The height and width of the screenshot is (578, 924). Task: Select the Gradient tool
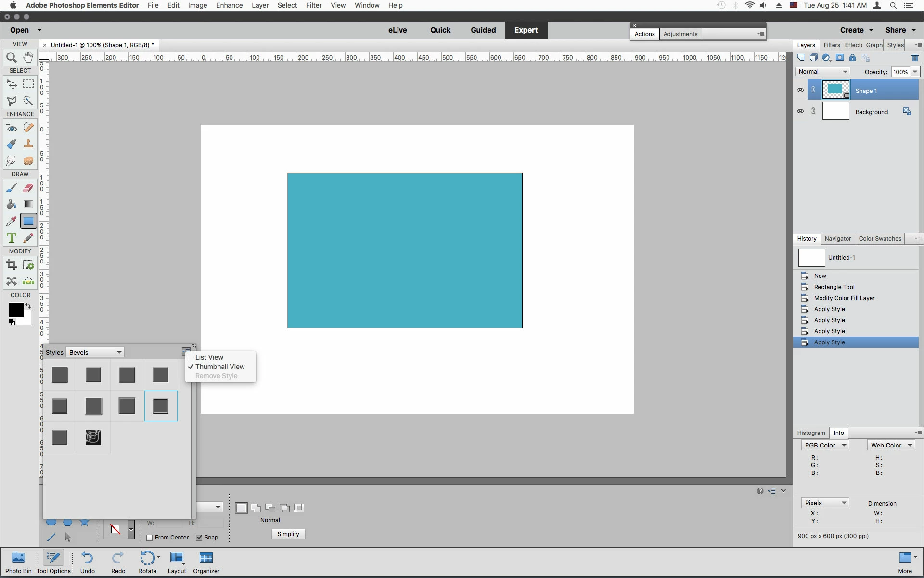tap(28, 205)
